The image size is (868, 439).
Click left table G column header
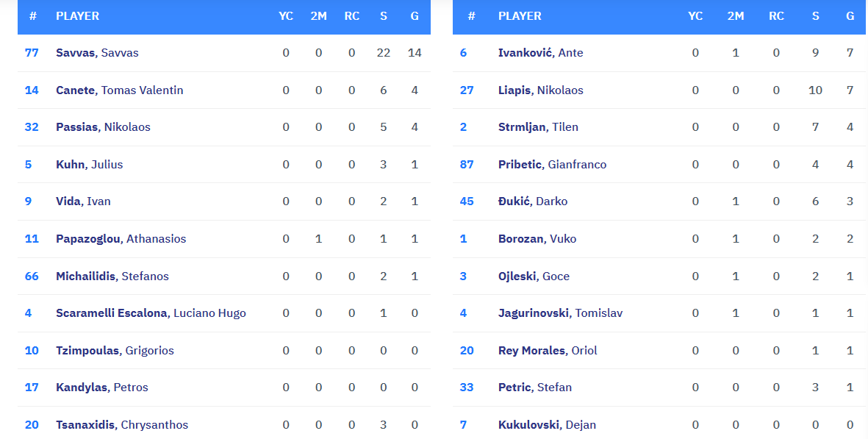tap(415, 16)
